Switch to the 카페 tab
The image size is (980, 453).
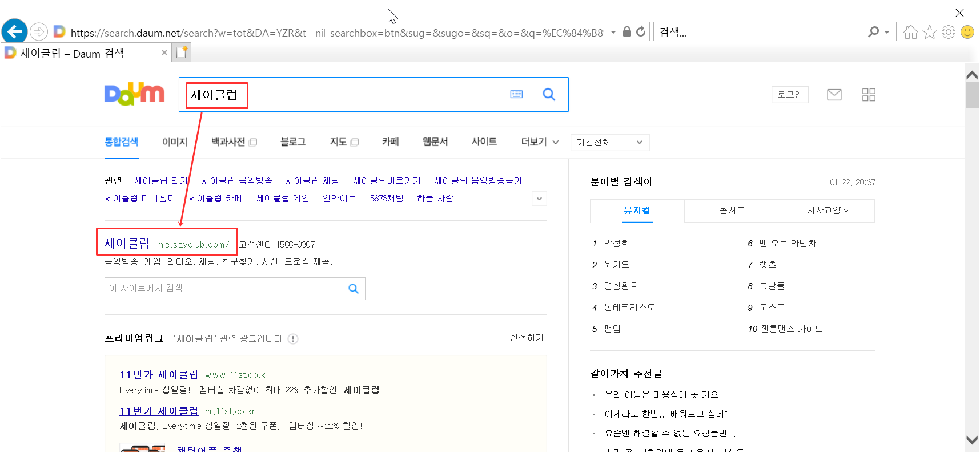tap(390, 141)
